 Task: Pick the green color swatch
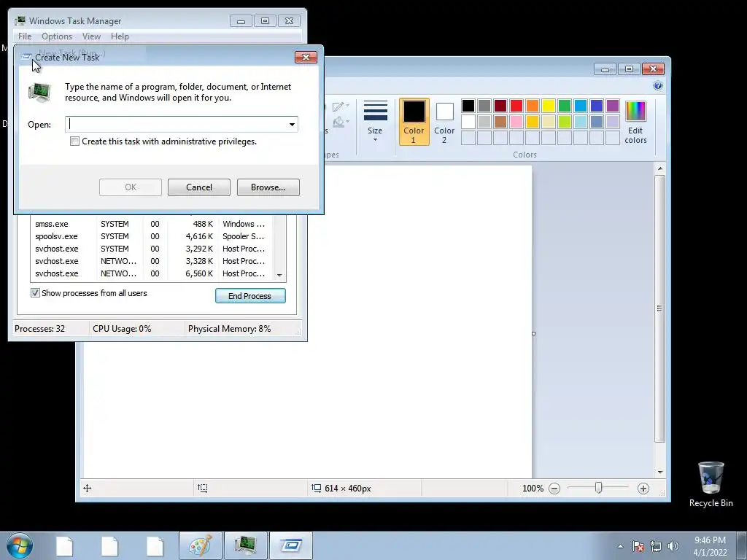click(x=564, y=106)
